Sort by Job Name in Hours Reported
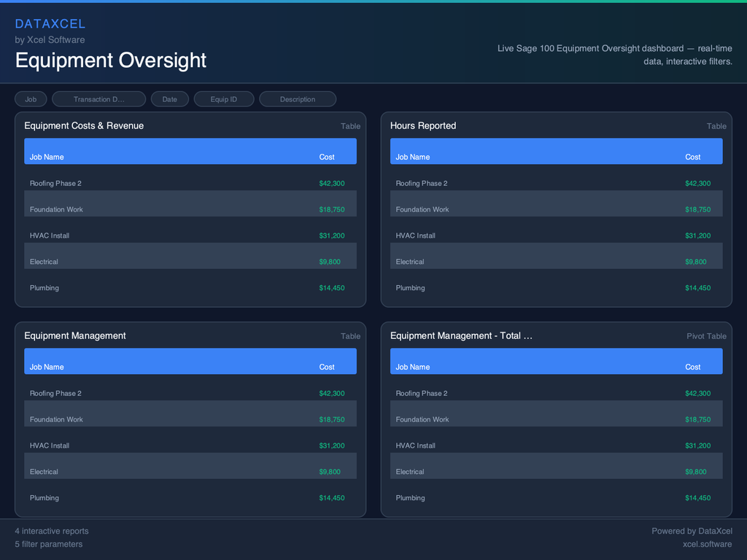The image size is (747, 560). click(x=412, y=156)
